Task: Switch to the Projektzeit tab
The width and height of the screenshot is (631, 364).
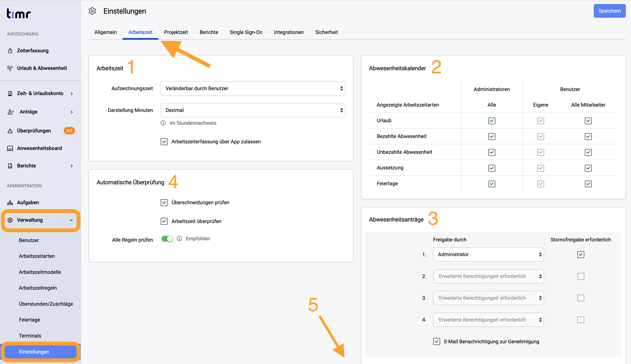Action: tap(176, 32)
